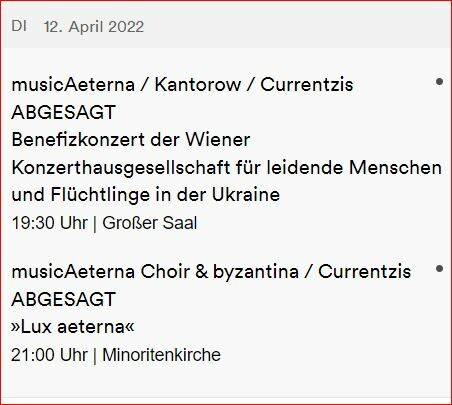Click the first ABGESAGT status text

point(63,112)
